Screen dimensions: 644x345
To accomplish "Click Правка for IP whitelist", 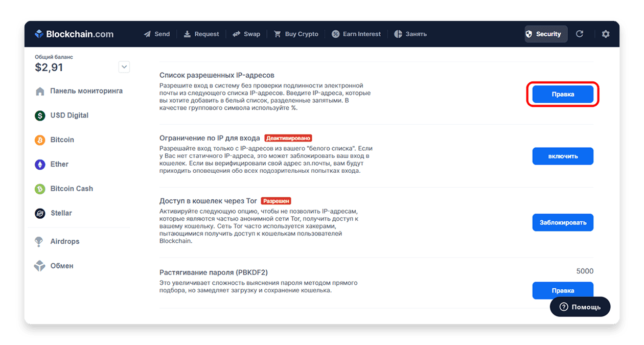I will click(563, 94).
